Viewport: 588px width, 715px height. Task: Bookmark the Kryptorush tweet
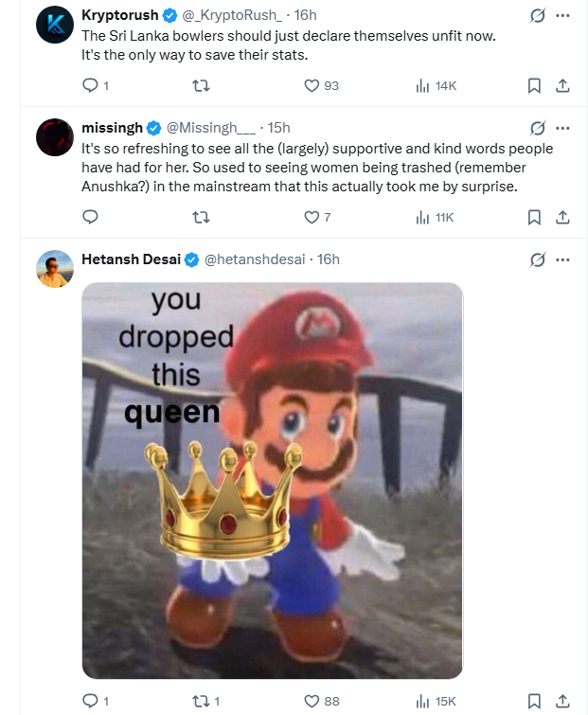tap(534, 86)
